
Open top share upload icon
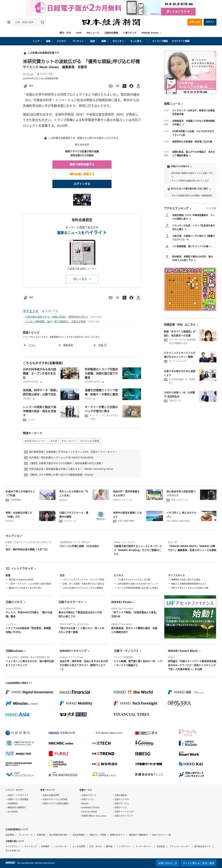pyautogui.click(x=138, y=86)
